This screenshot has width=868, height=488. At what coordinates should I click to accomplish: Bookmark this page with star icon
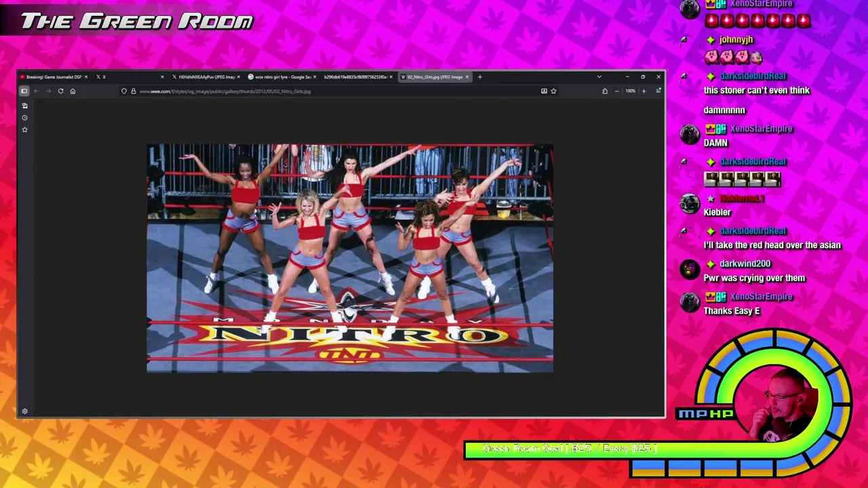(553, 91)
